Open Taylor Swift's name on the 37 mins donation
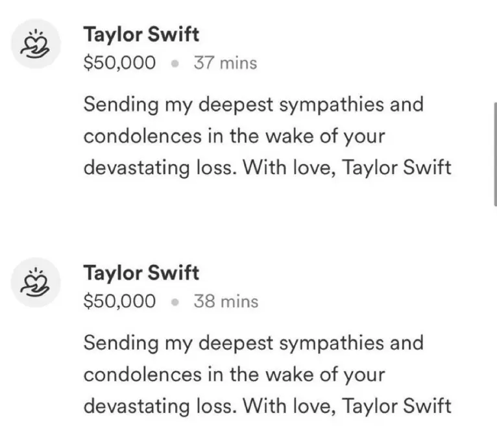Image resolution: width=497 pixels, height=448 pixels. pos(141,34)
